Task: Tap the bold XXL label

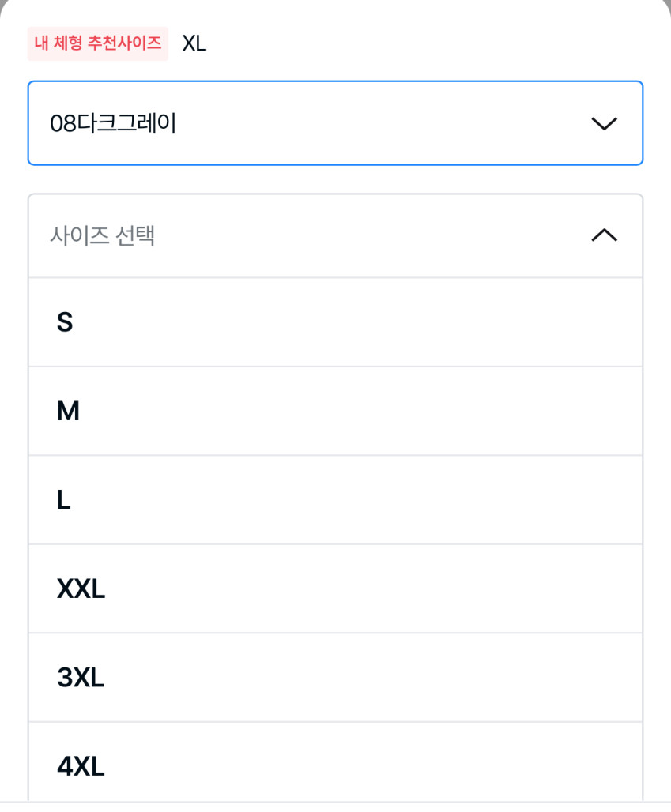Action: pyautogui.click(x=81, y=588)
